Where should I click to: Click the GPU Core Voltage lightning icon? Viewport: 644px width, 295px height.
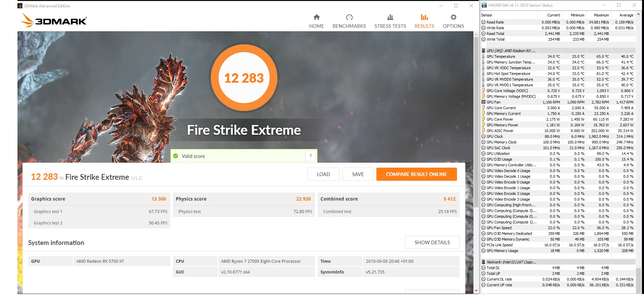[484, 91]
